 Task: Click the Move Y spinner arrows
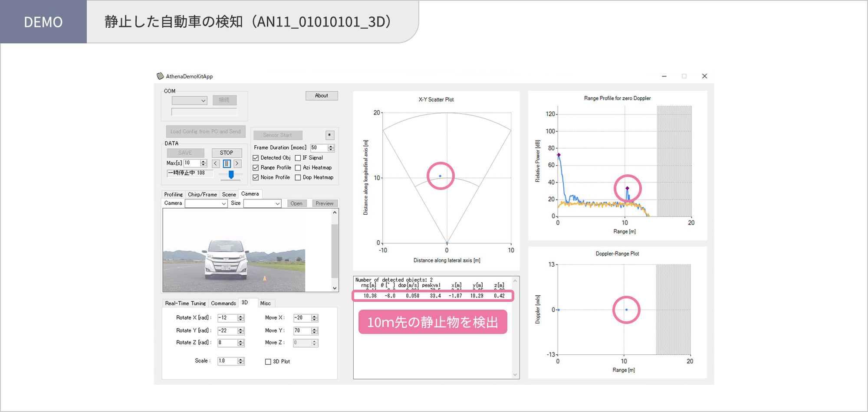[x=315, y=331]
